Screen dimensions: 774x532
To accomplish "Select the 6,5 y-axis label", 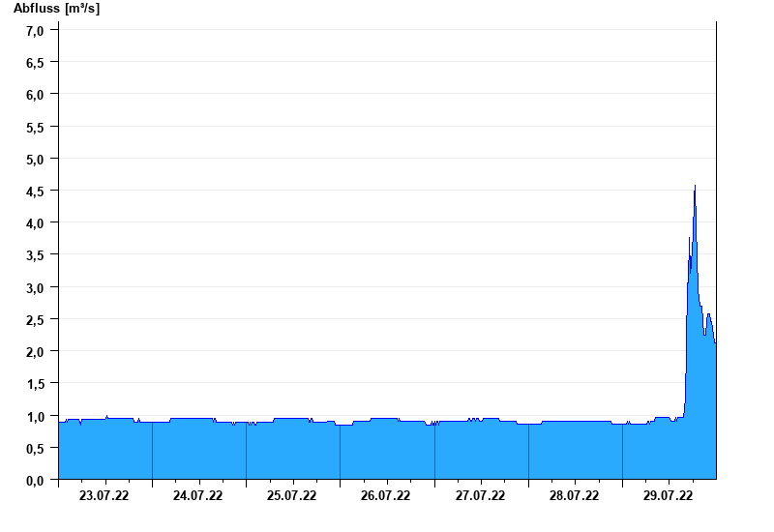I will [x=35, y=63].
